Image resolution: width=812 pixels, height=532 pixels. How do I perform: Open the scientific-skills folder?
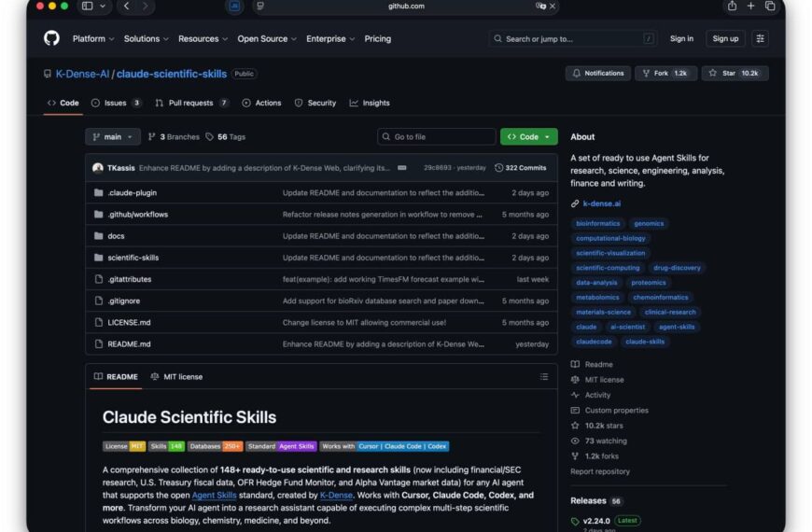pyautogui.click(x=133, y=258)
